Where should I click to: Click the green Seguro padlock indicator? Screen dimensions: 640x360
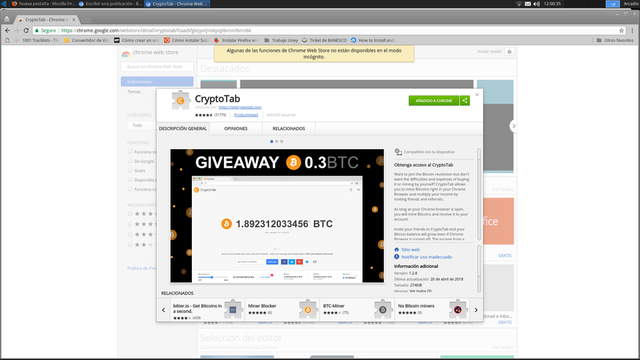(45, 30)
